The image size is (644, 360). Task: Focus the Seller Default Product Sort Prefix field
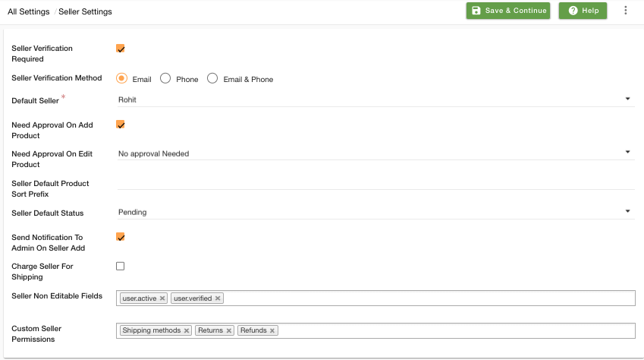tap(375, 183)
